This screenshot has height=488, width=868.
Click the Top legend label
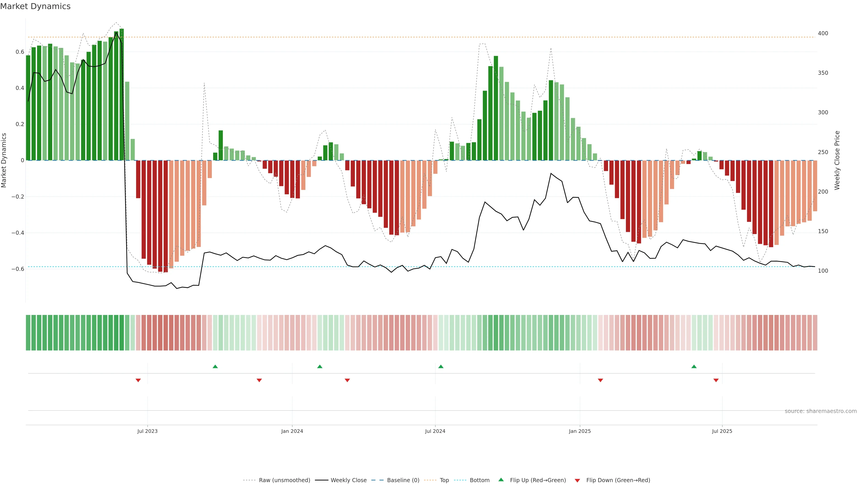444,480
